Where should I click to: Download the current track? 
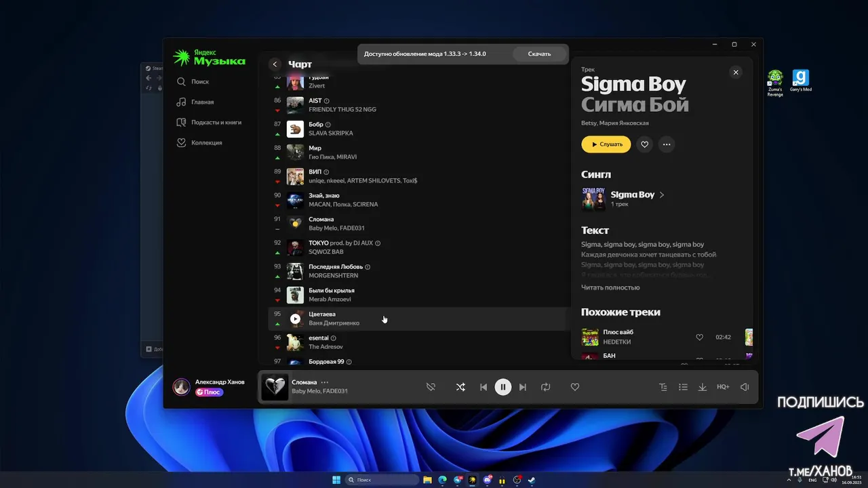(x=703, y=387)
